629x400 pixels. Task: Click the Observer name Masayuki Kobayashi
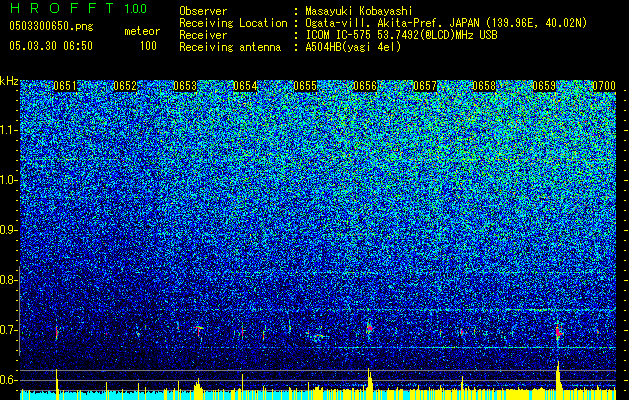[x=359, y=11]
